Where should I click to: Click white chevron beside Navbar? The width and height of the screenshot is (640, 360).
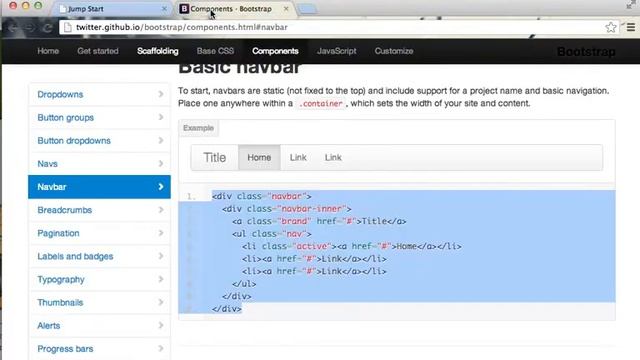tap(161, 187)
